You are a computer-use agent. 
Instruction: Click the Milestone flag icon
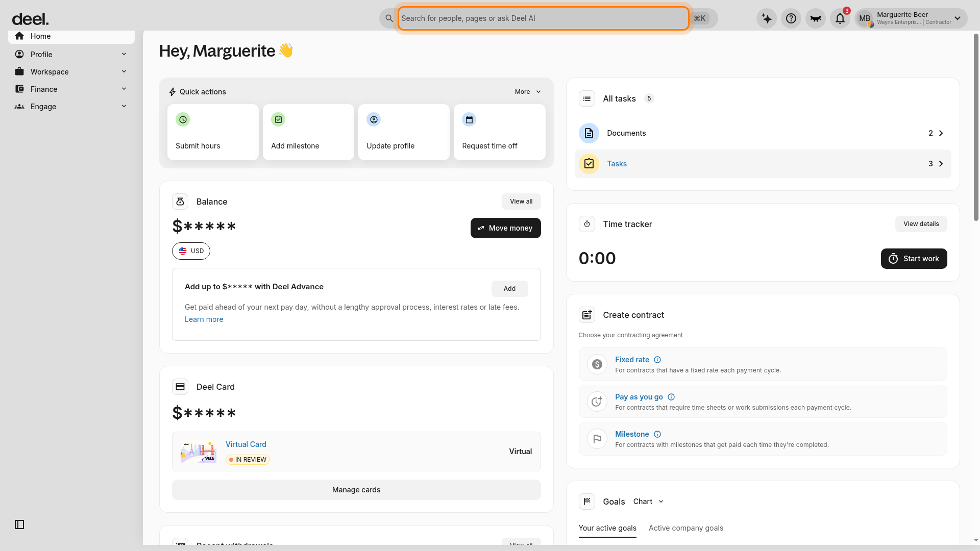[597, 439]
